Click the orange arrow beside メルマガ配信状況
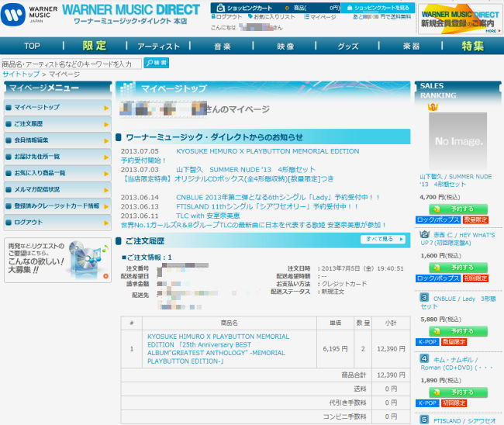 106,190
